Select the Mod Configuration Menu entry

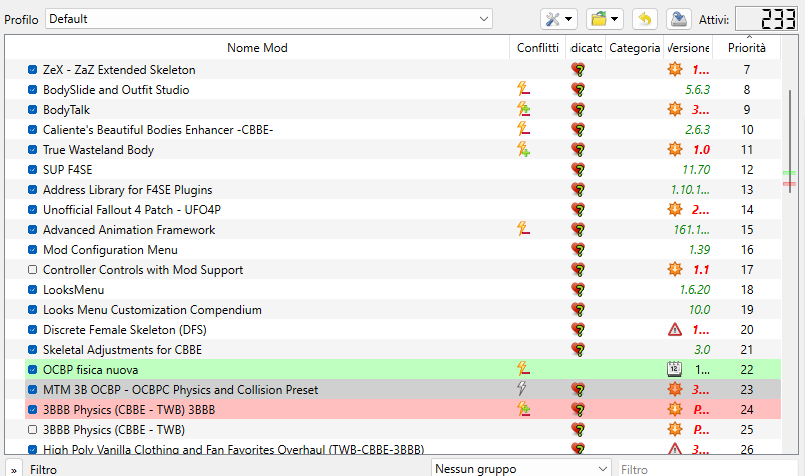coord(110,250)
